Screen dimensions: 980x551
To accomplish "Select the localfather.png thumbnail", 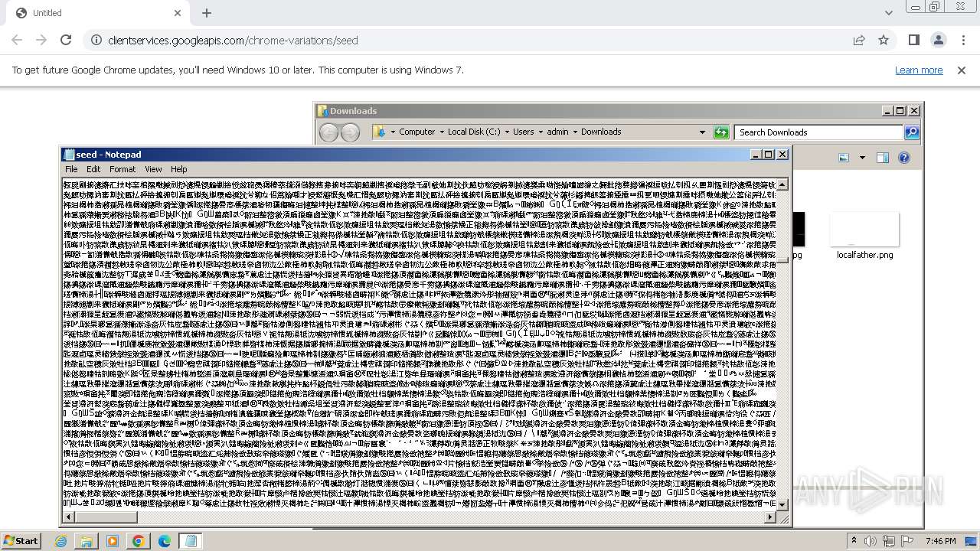I will tap(864, 230).
